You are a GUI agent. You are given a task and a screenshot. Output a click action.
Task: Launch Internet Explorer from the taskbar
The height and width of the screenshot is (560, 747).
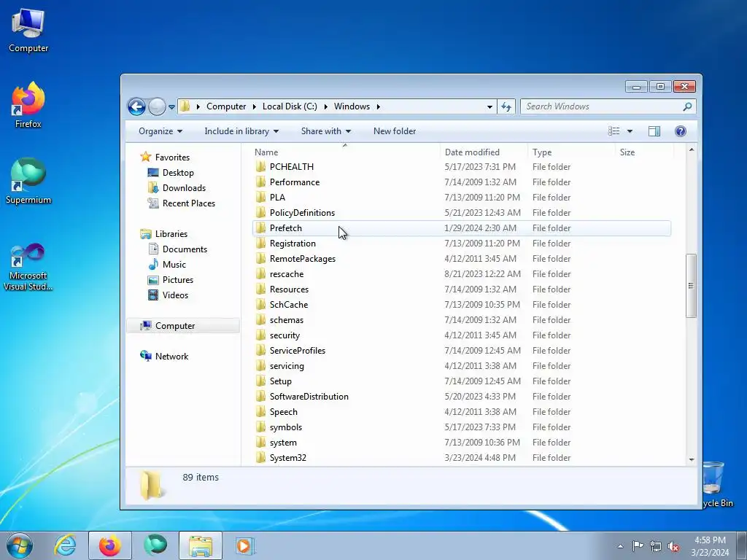[x=65, y=545]
